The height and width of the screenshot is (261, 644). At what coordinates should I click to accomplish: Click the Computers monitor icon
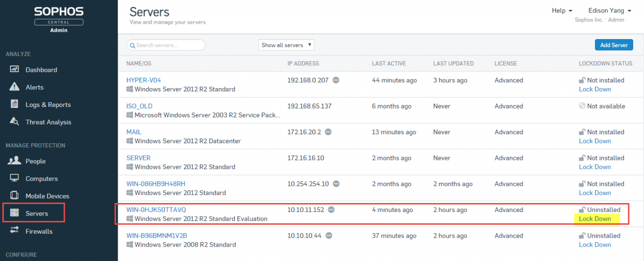click(x=15, y=178)
